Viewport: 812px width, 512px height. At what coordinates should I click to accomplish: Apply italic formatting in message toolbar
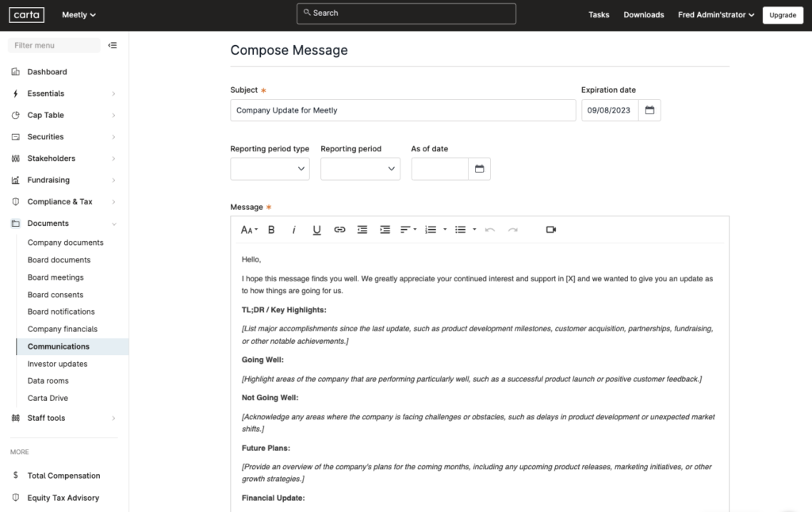coord(293,230)
